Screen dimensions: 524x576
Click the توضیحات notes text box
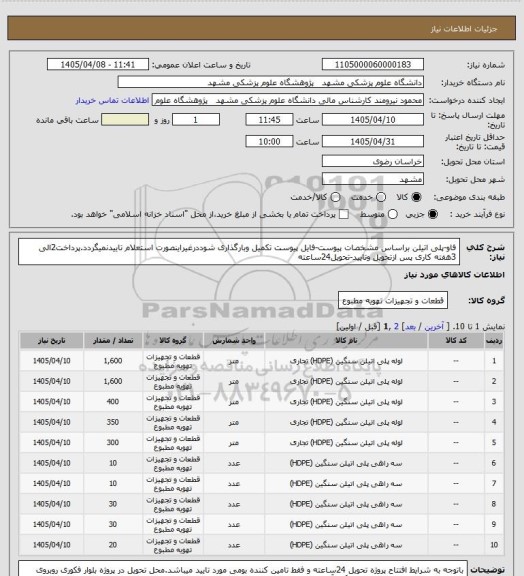(x=243, y=568)
